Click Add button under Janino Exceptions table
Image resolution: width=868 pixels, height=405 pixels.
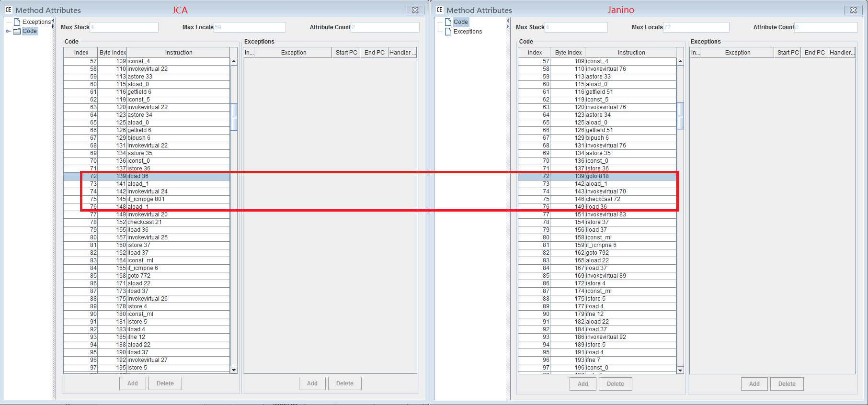pos(754,384)
